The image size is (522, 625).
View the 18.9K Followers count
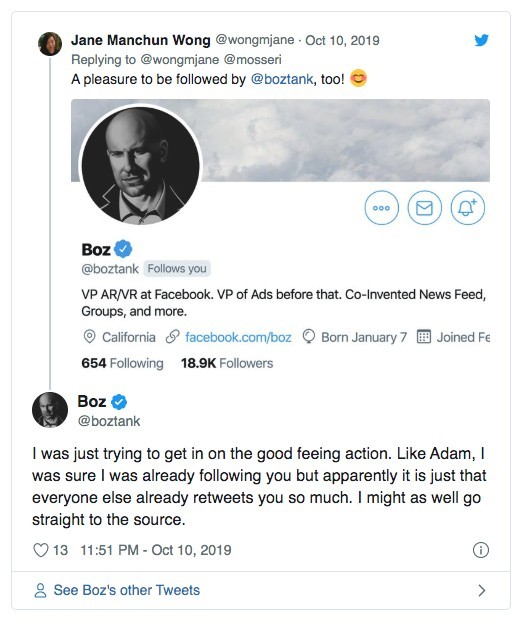[x=227, y=363]
